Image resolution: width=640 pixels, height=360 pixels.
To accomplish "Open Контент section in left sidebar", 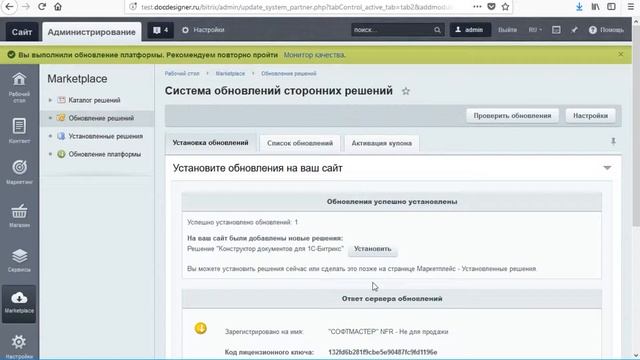I will pyautogui.click(x=19, y=130).
